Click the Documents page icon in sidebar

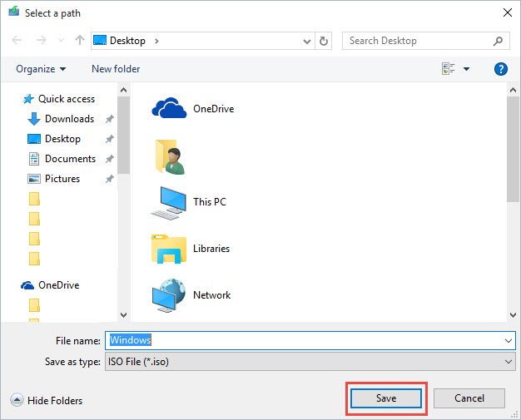pyautogui.click(x=34, y=159)
